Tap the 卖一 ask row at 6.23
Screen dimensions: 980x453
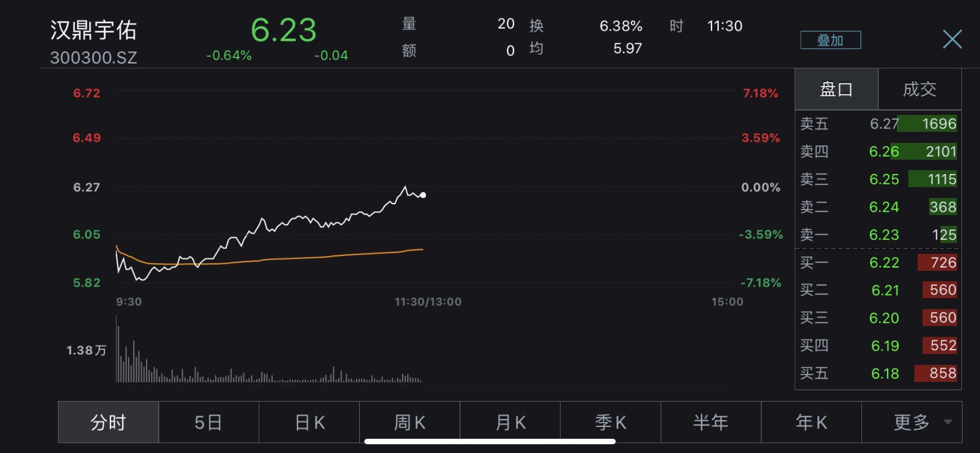click(x=878, y=235)
